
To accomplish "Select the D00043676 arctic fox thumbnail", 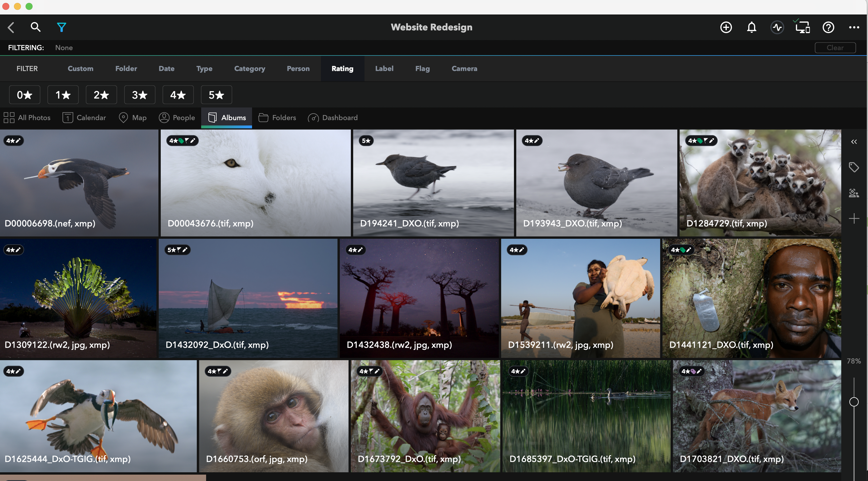I will coord(256,183).
